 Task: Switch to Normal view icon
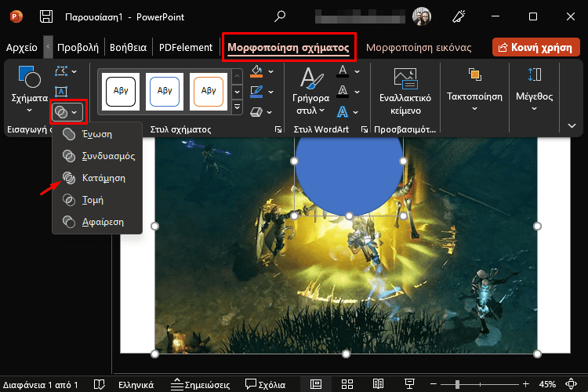click(316, 384)
